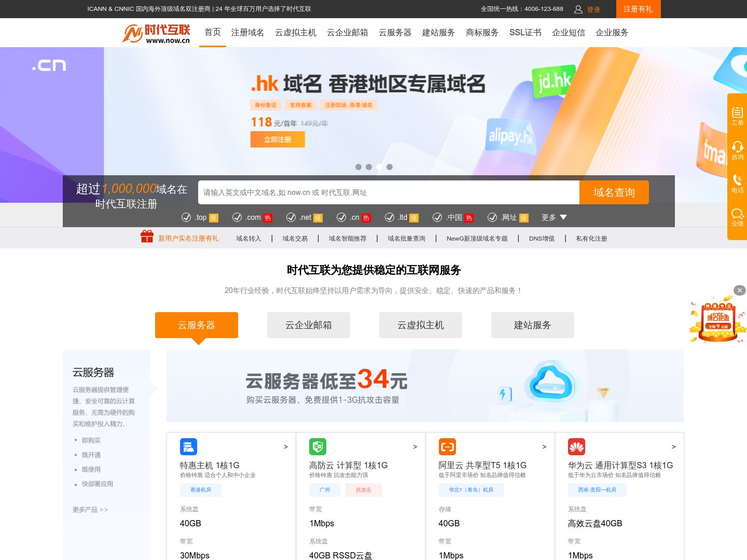Open 更多产品 >> link
The image size is (747, 560).
point(90,510)
